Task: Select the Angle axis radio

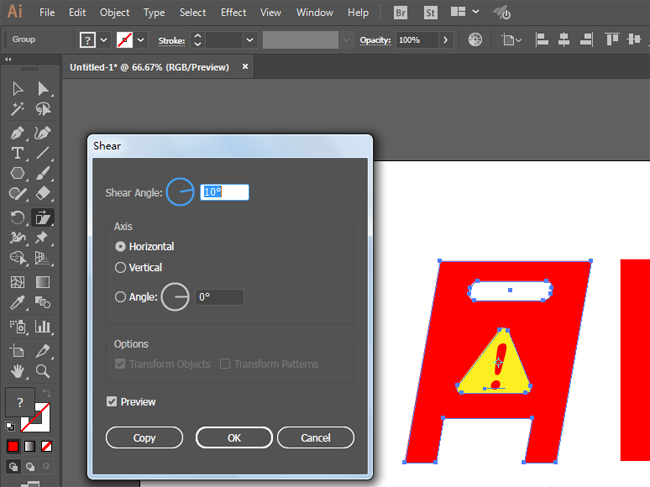Action: tap(120, 297)
